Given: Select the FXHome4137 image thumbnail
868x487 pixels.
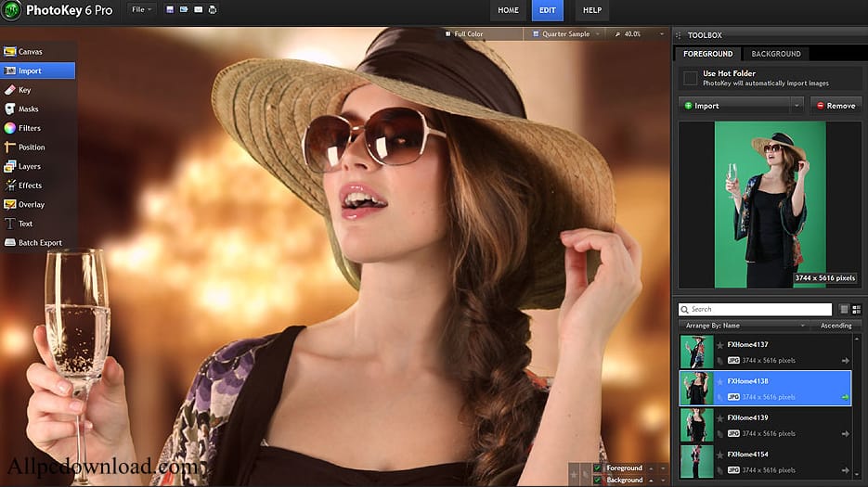Looking at the screenshot, I should [x=696, y=352].
